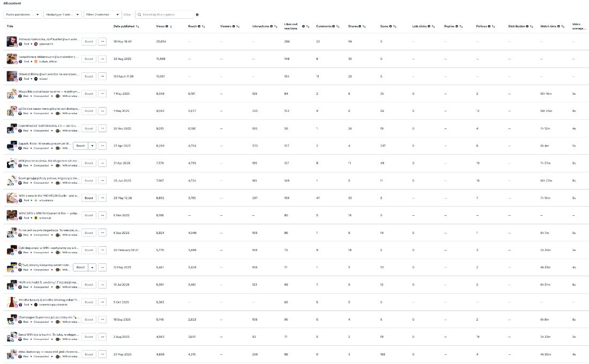Open 'Champagne Supernova już za cztery dni' title
Image resolution: width=589 pixels, height=364 pixels.
coord(49,317)
